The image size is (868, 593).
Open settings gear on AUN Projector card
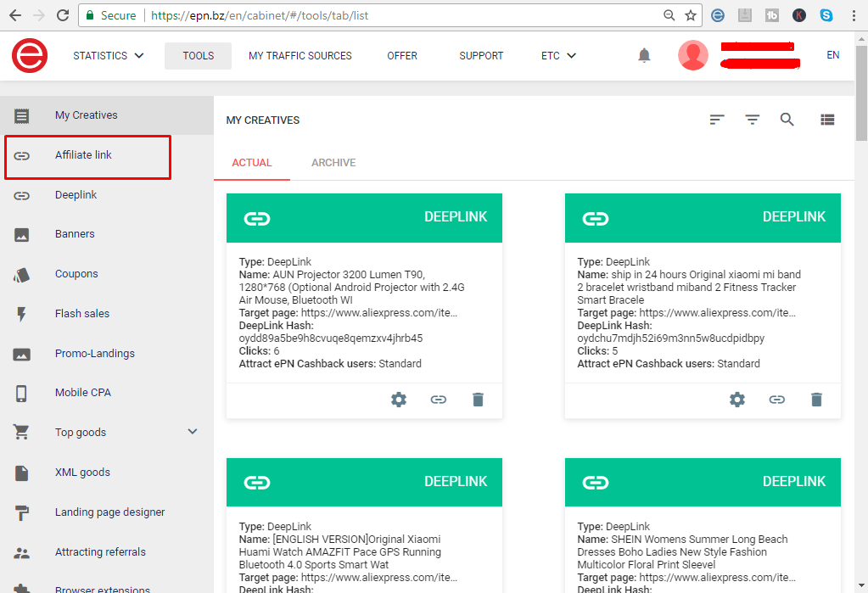tap(399, 400)
